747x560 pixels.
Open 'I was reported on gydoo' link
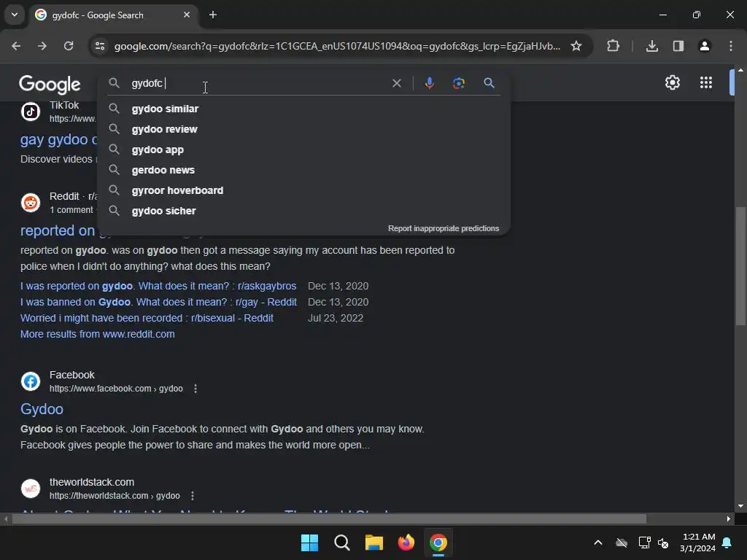coord(158,286)
